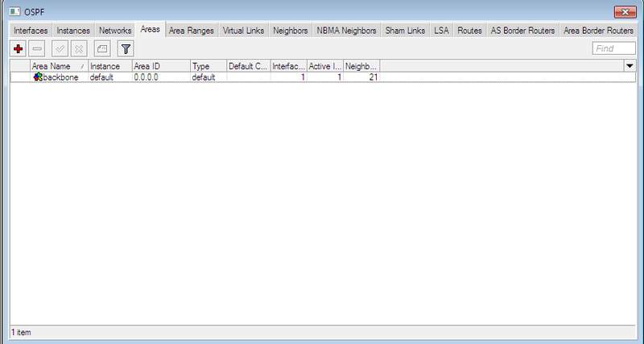644x344 pixels.
Task: Select the Areas tab
Action: point(150,30)
